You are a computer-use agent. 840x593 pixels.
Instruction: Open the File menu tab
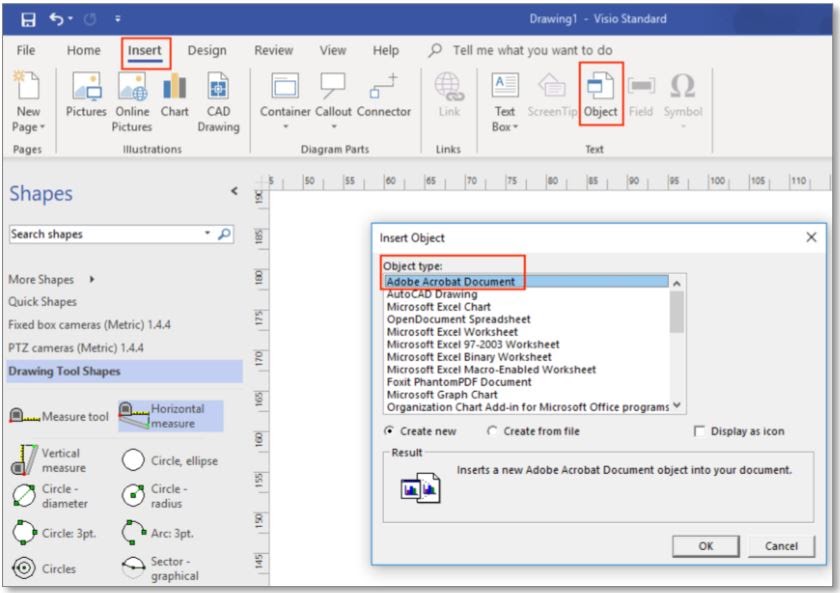click(26, 50)
